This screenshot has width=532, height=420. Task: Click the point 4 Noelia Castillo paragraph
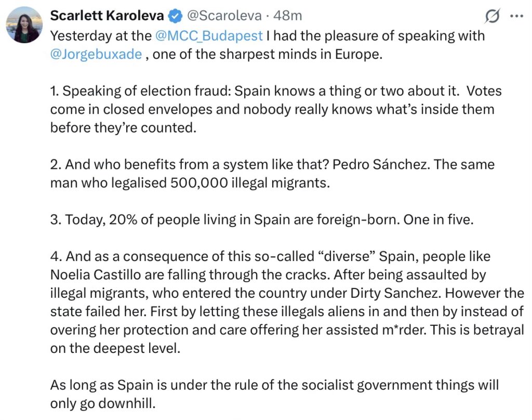tap(286, 301)
